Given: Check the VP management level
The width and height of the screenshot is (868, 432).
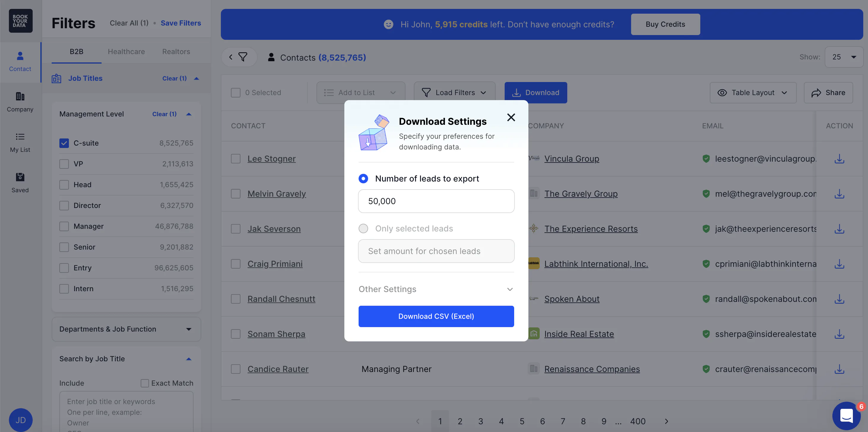Looking at the screenshot, I should (64, 164).
